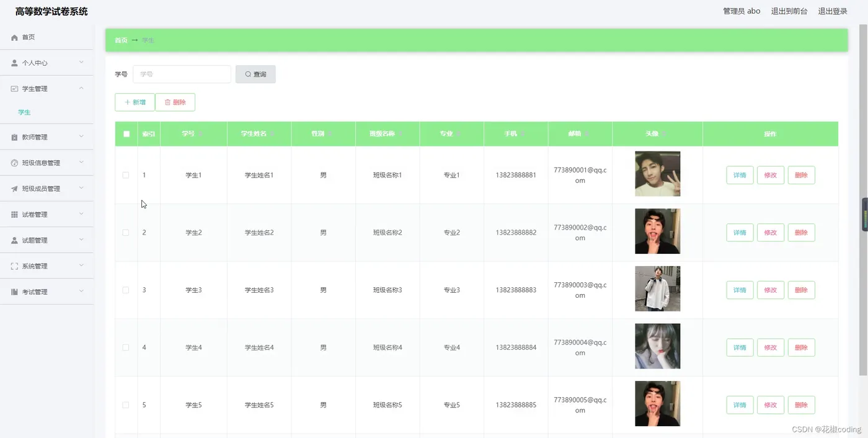The height and width of the screenshot is (438, 868).
Task: Click the 删除 batch delete button above table
Action: coord(175,102)
